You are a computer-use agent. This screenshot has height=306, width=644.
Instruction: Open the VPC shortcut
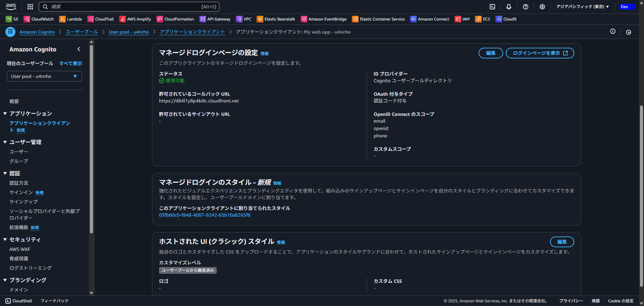[244, 19]
